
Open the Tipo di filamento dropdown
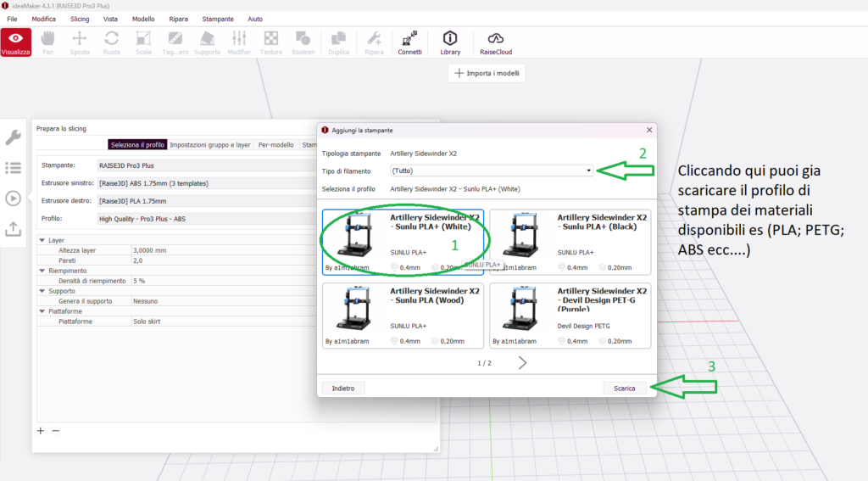492,171
